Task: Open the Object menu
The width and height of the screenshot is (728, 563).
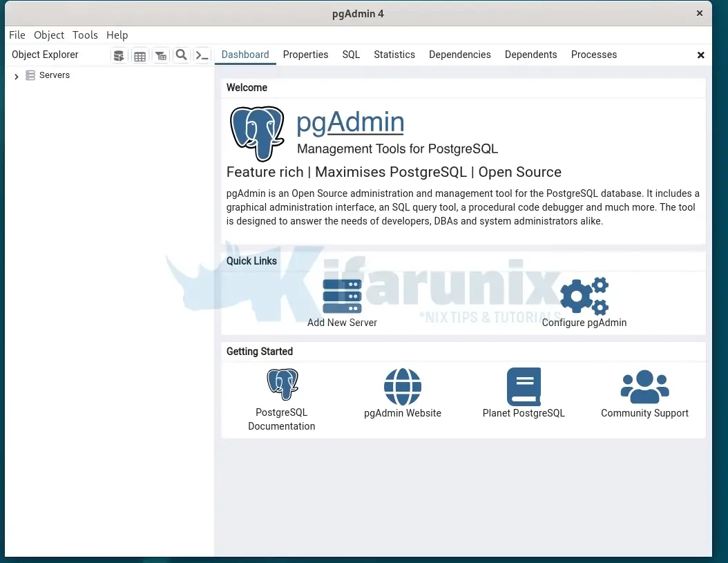Action: pyautogui.click(x=48, y=35)
